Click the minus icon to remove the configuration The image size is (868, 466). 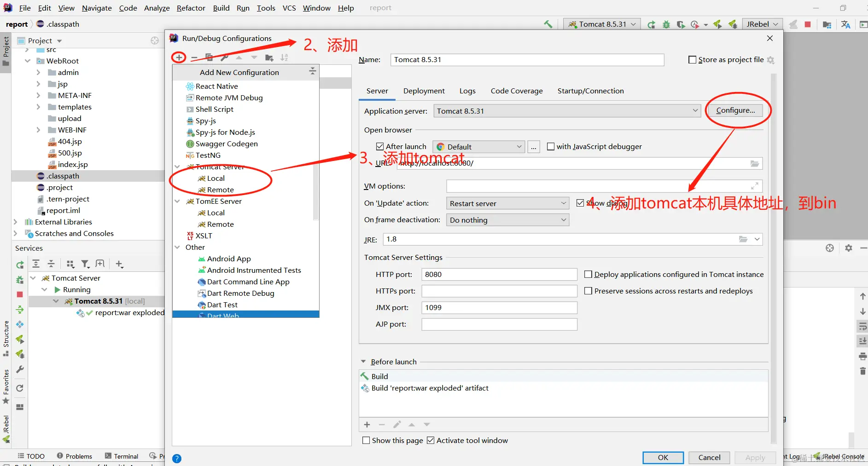click(194, 58)
